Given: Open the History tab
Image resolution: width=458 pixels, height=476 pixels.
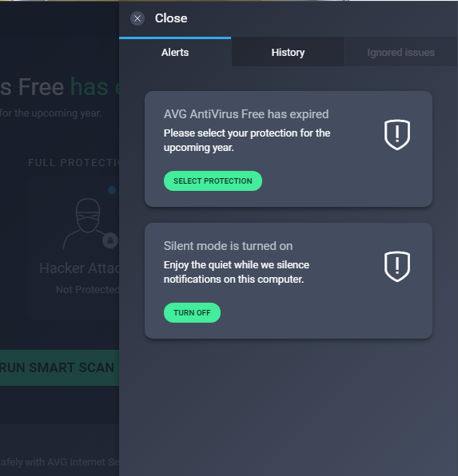Looking at the screenshot, I should coord(288,52).
